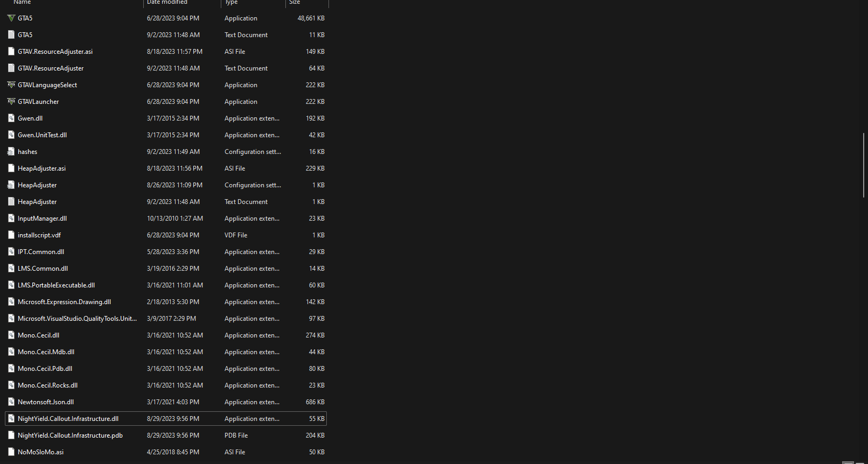This screenshot has width=868, height=464.
Task: Select the GTA5 application icon
Action: coord(11,18)
